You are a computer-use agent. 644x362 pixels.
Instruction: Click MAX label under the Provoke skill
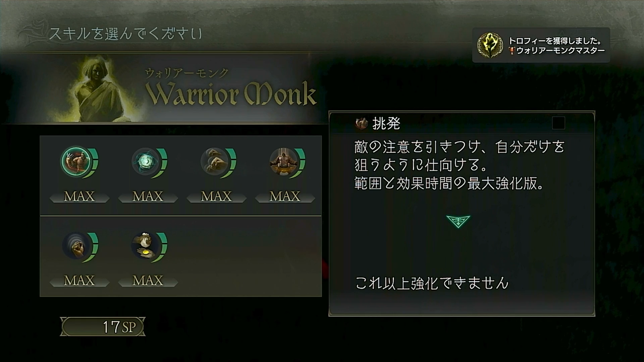79,197
